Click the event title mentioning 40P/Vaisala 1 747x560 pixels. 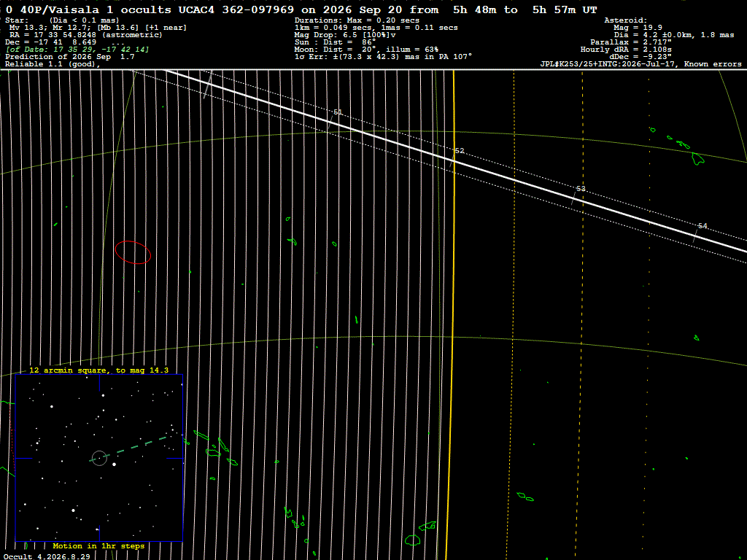301,9
